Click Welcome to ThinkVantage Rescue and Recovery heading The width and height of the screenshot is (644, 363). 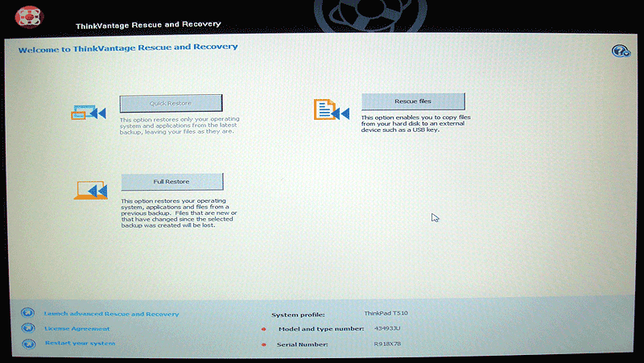(x=128, y=48)
